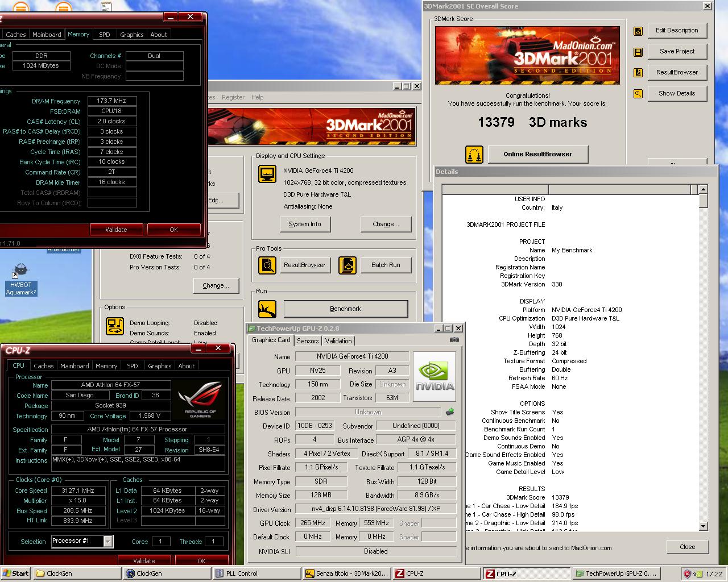
Task: Click the antivirus shield tray icon
Action: click(x=687, y=574)
